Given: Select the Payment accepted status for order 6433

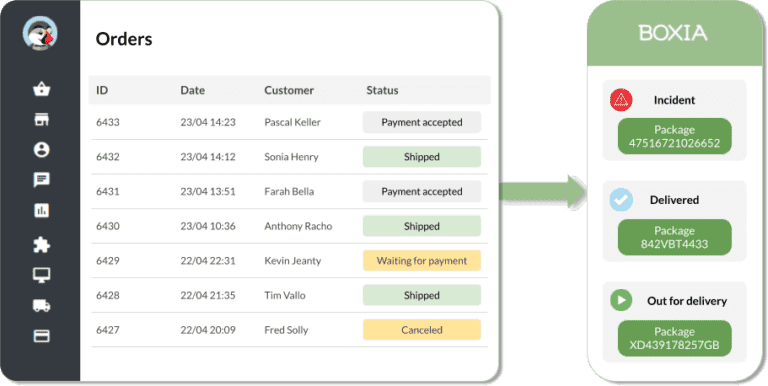Looking at the screenshot, I should (x=422, y=122).
